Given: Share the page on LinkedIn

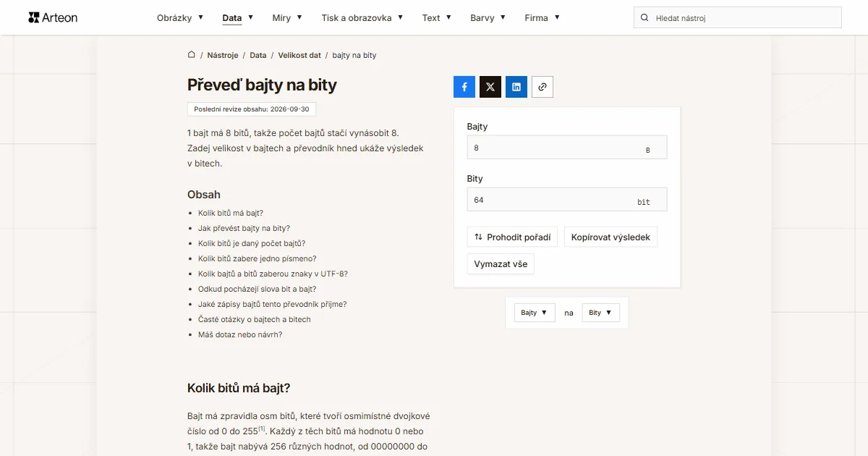Looking at the screenshot, I should coord(516,87).
